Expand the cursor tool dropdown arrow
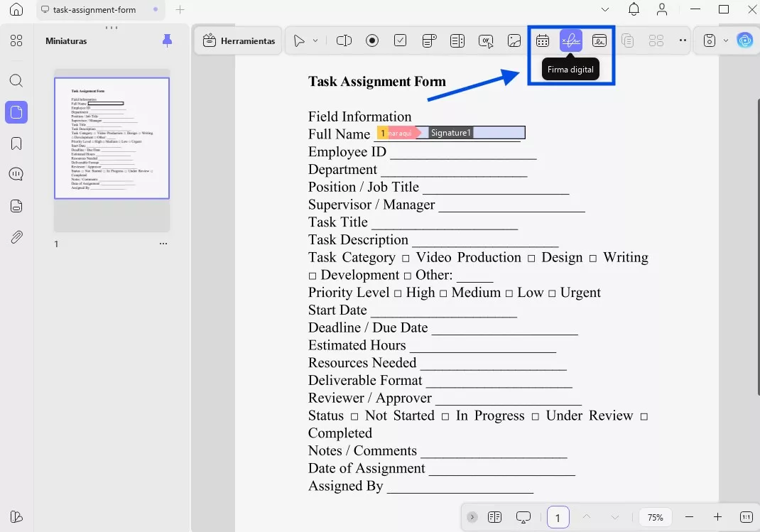Screen dimensions: 760x532 [x=315, y=40]
